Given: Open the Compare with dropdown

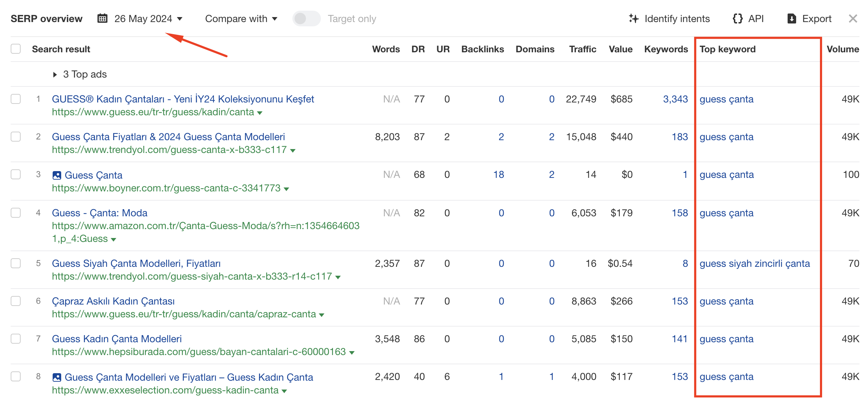Looking at the screenshot, I should [x=241, y=18].
